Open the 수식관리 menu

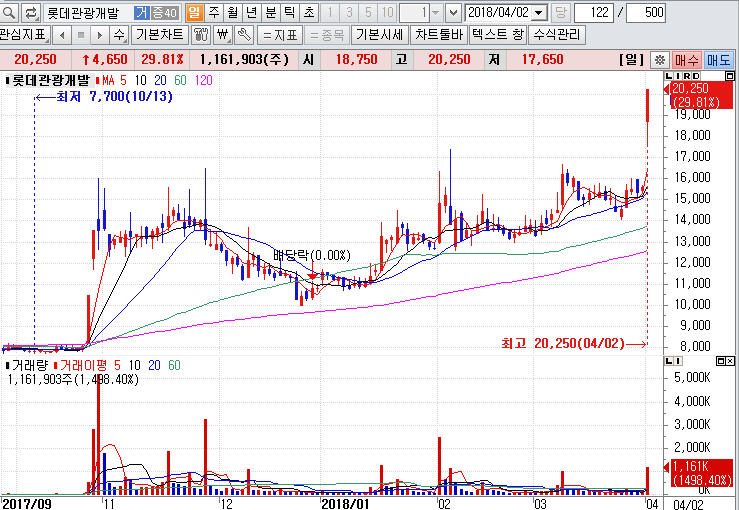pyautogui.click(x=556, y=34)
